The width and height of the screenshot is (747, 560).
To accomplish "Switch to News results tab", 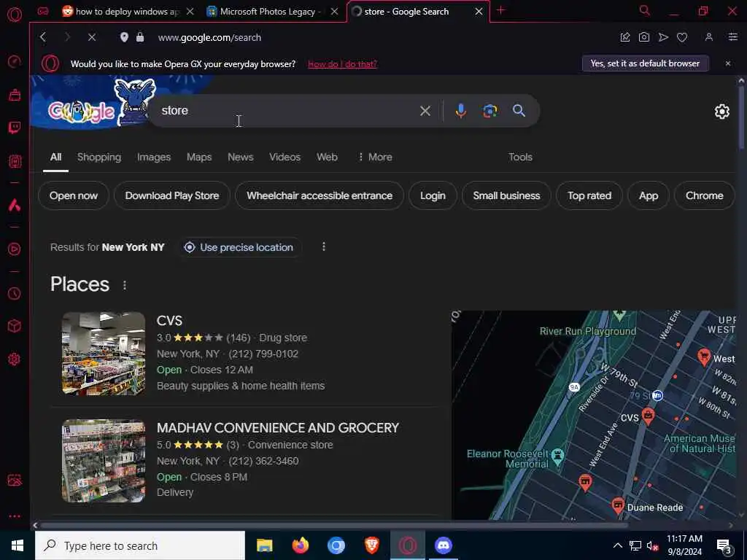I will [241, 157].
